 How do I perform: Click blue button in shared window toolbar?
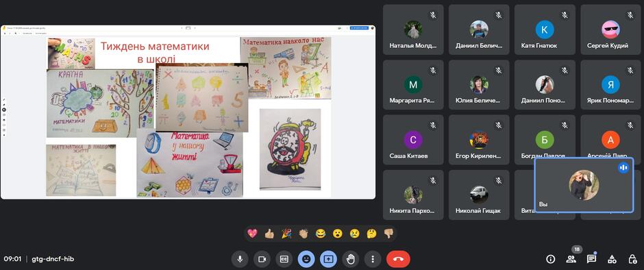tap(359, 28)
